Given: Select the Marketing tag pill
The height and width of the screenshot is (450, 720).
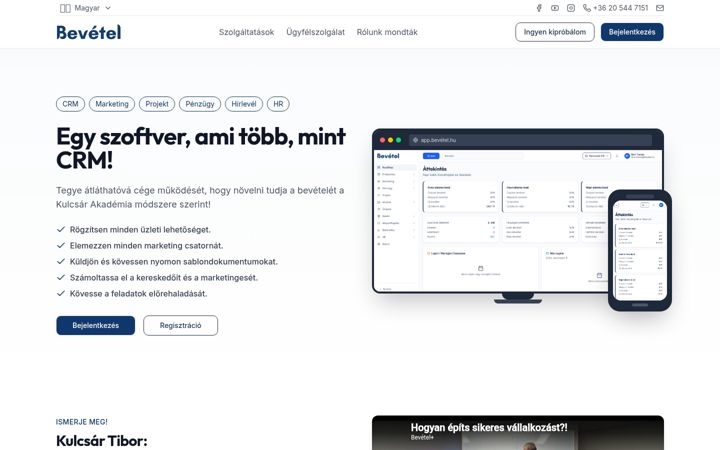Looking at the screenshot, I should 112,104.
